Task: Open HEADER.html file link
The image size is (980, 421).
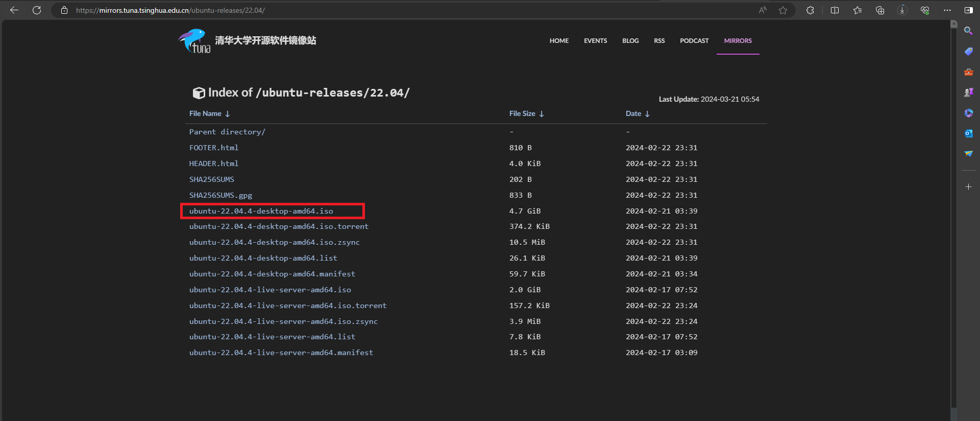Action: tap(214, 163)
